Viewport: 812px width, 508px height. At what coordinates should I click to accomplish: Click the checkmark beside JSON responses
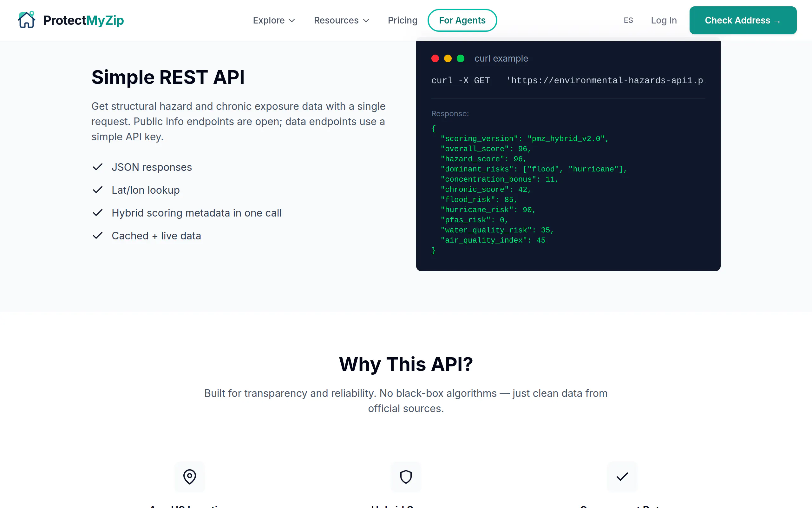[97, 167]
